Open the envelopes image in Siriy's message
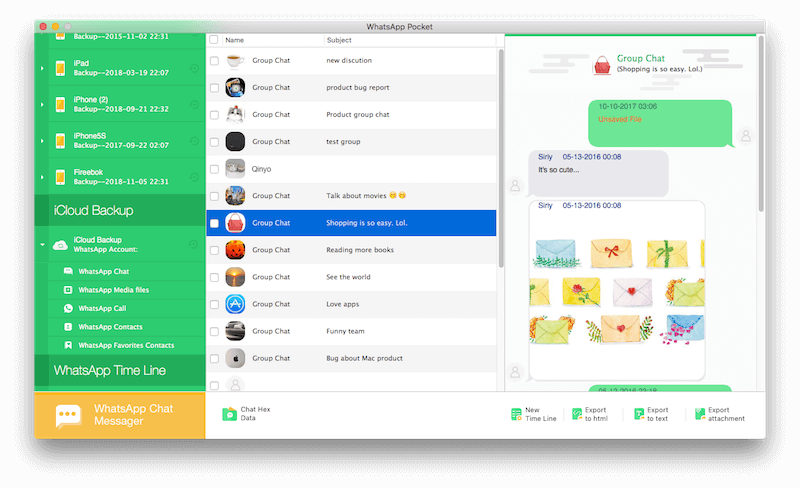 point(617,293)
